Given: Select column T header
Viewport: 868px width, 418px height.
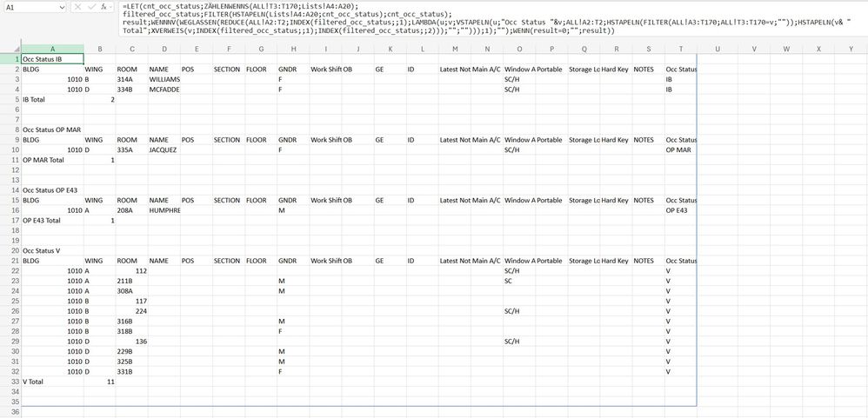Looking at the screenshot, I should click(681, 49).
